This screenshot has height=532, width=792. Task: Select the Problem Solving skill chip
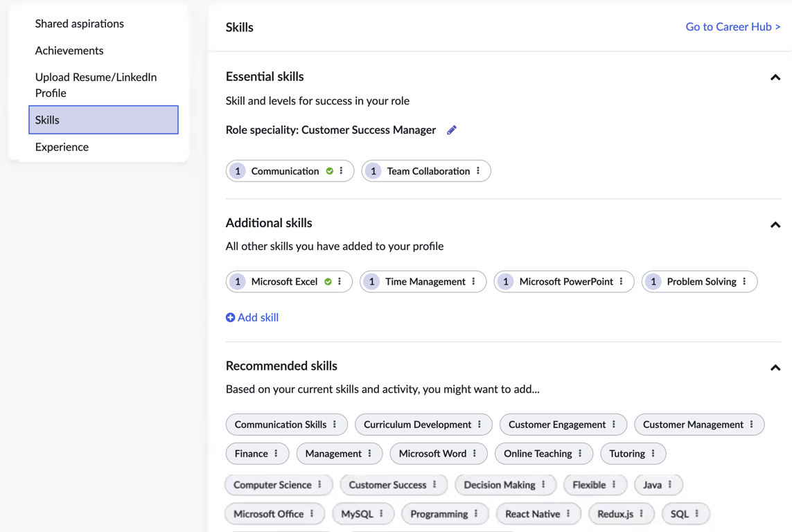coord(700,282)
